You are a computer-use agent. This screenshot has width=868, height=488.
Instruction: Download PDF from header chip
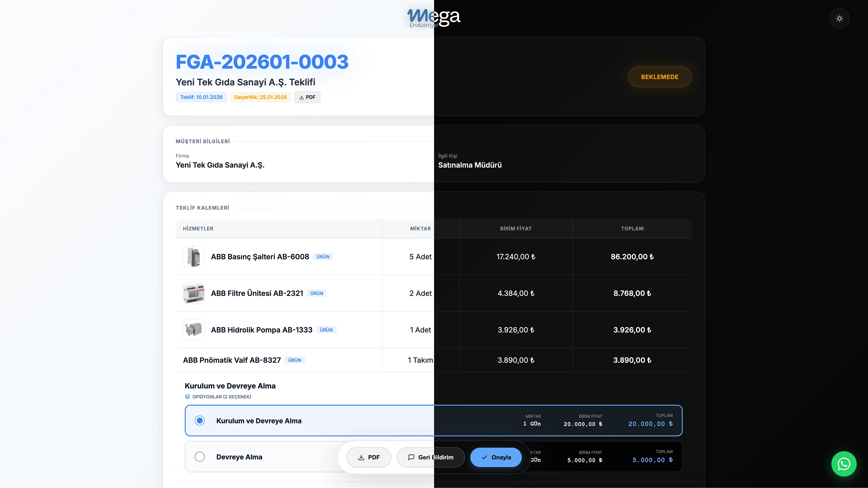[x=307, y=97]
